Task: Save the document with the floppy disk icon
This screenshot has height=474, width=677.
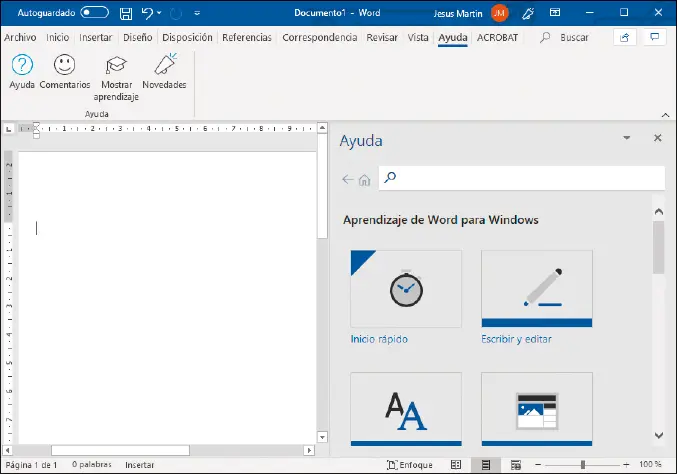Action: pyautogui.click(x=125, y=13)
